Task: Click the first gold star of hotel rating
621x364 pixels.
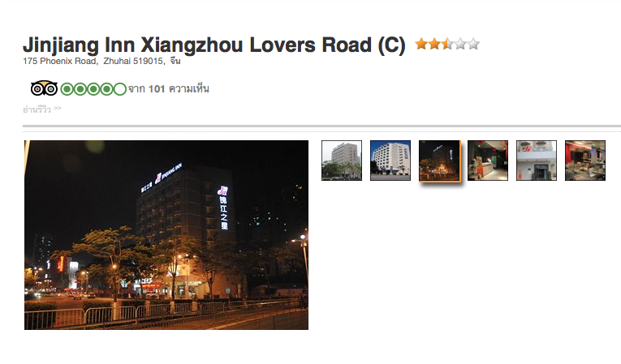Action: click(421, 44)
